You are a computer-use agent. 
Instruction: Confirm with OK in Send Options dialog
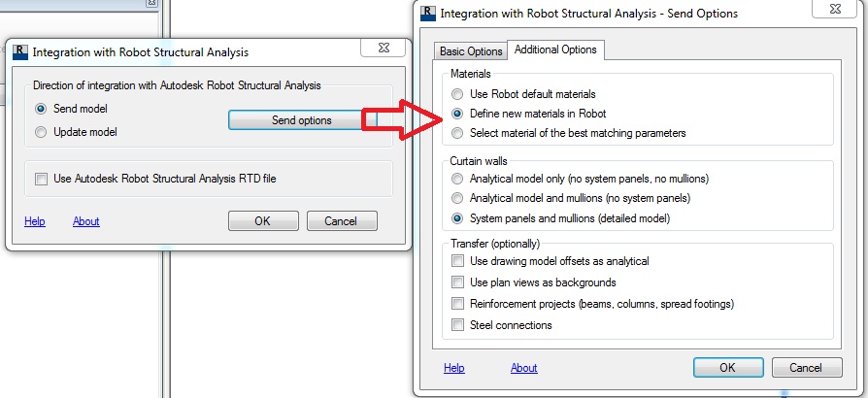pos(728,368)
